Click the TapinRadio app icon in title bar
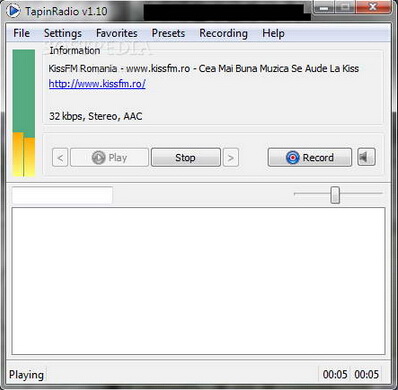 13,11
